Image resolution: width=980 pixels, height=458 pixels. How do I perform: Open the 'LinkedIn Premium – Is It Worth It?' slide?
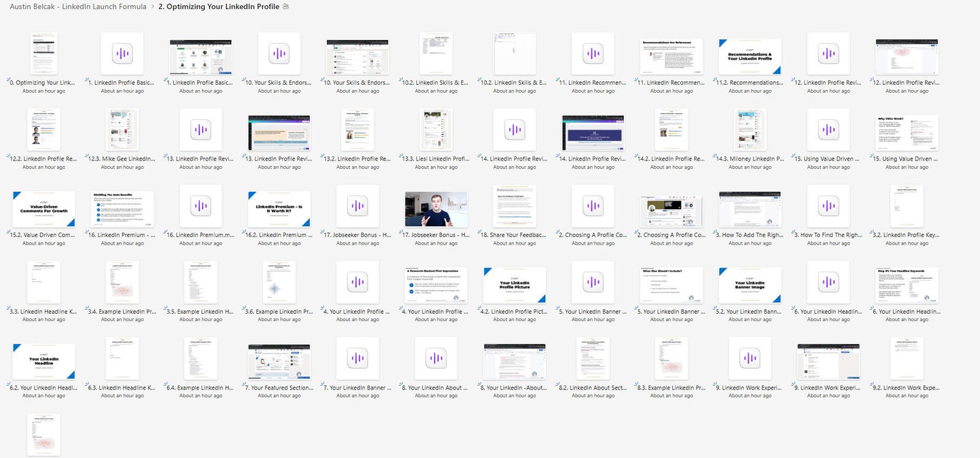pyautogui.click(x=279, y=209)
